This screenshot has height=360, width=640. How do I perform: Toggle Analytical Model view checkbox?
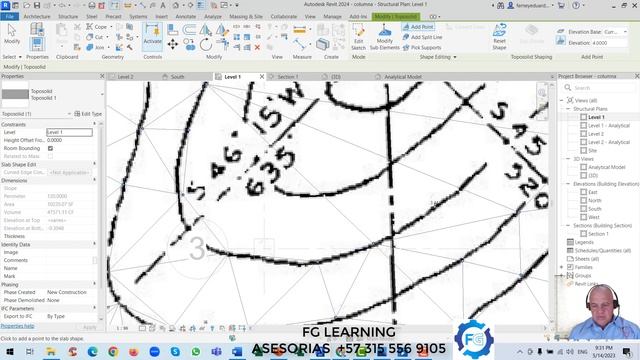coord(583,167)
